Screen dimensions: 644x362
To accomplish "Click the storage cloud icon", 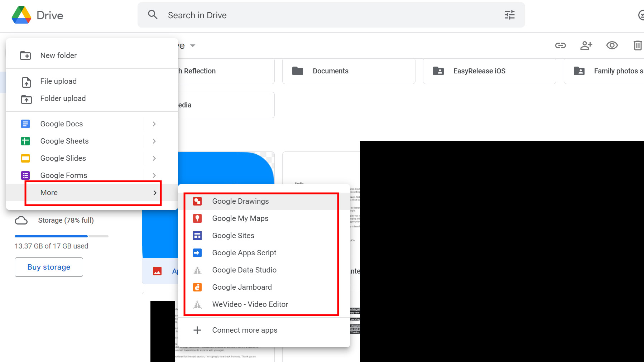I will coord(21,221).
